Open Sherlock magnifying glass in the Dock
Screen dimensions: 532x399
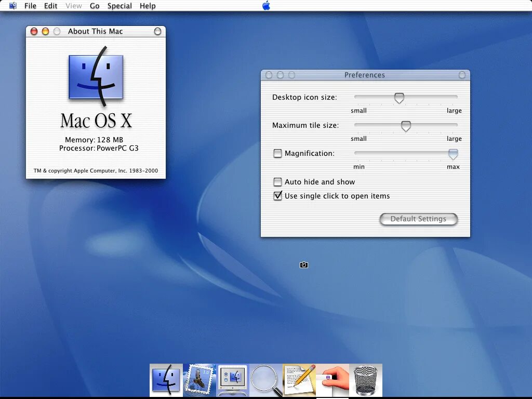265,380
